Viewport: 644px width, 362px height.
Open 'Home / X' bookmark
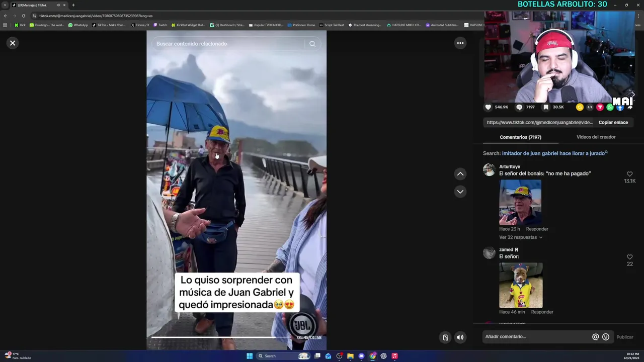[140, 25]
